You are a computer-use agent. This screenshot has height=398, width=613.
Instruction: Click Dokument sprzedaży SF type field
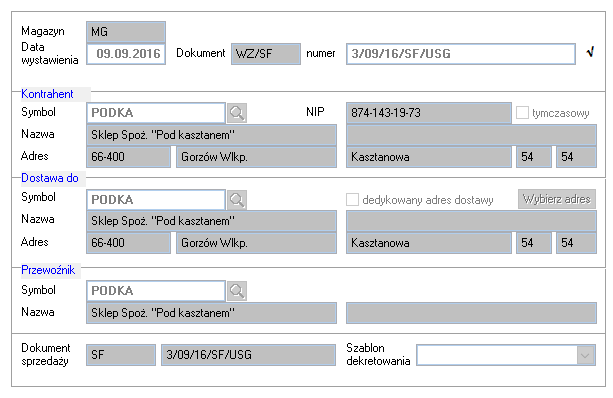click(x=121, y=355)
